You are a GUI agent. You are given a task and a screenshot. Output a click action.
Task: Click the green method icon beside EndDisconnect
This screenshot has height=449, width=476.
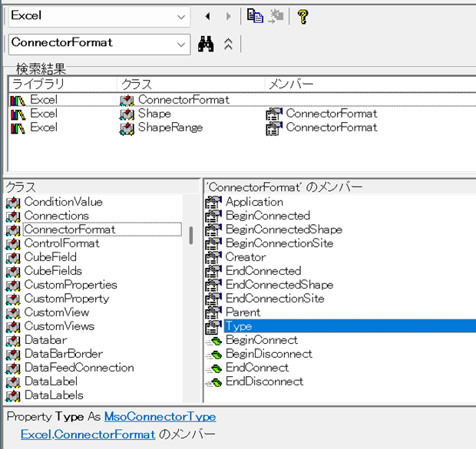[213, 382]
